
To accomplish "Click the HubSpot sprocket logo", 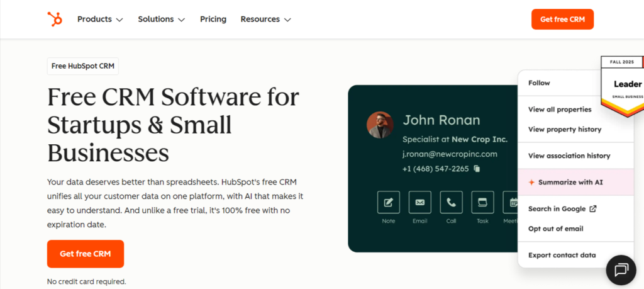I will (55, 19).
